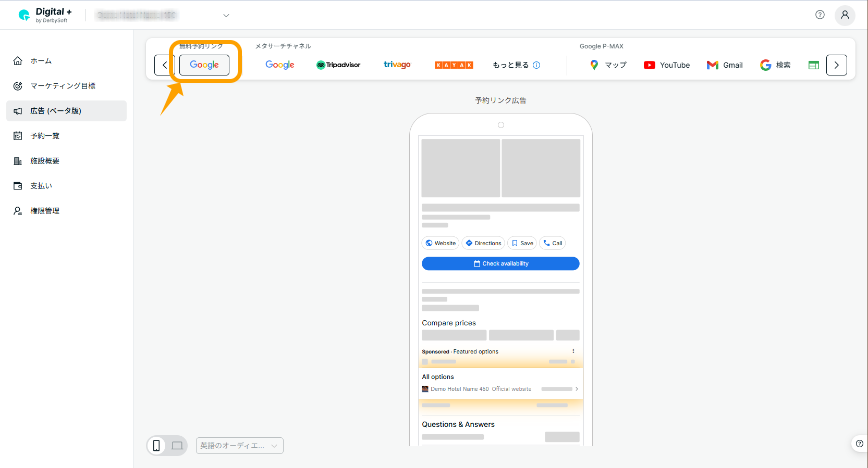Select the Gmail channel
Image resolution: width=868 pixels, height=468 pixels.
pos(725,65)
